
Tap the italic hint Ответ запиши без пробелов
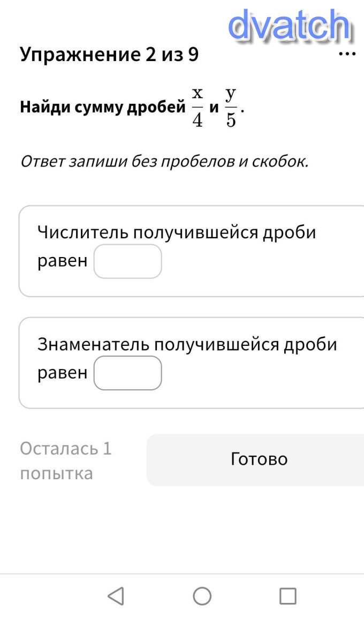(x=164, y=161)
